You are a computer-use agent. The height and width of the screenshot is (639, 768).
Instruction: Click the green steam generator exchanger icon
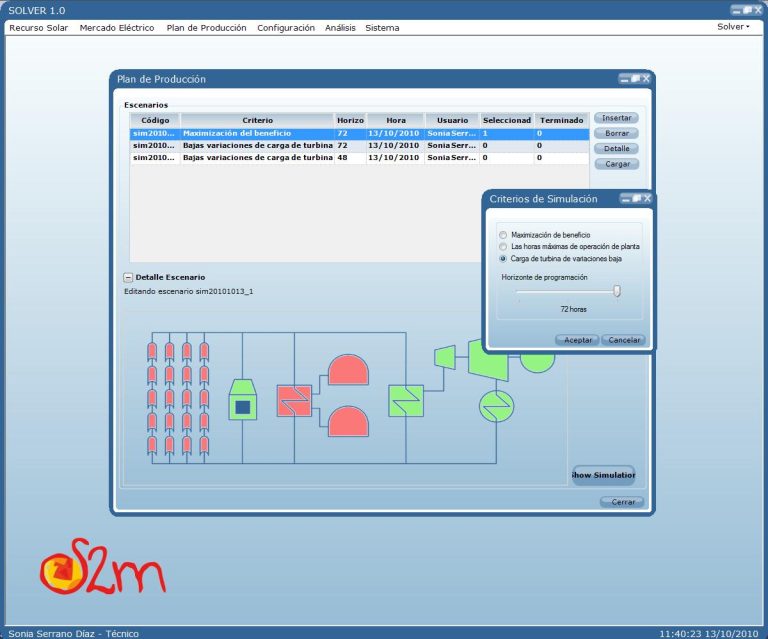pyautogui.click(x=405, y=400)
